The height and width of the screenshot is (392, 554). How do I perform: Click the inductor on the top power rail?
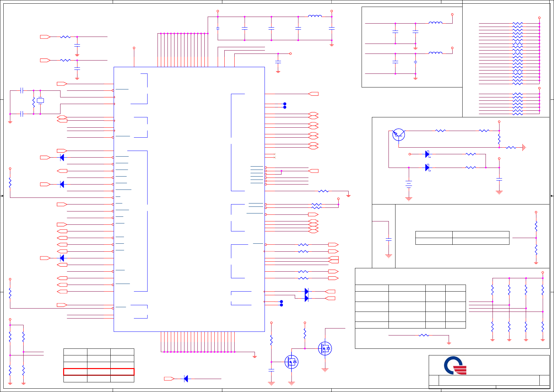315,16
